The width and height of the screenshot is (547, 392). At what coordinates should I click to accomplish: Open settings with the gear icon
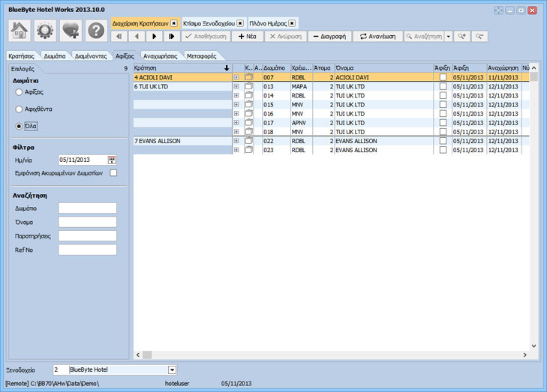pyautogui.click(x=45, y=30)
